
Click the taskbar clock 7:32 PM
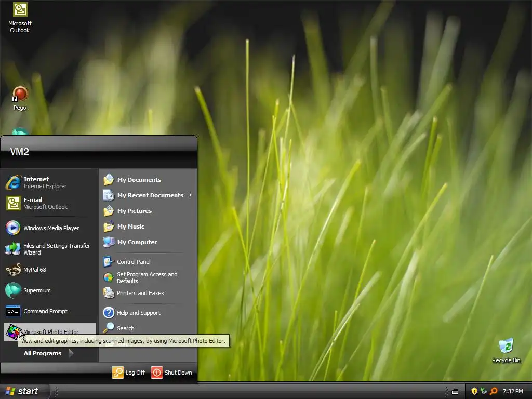513,391
